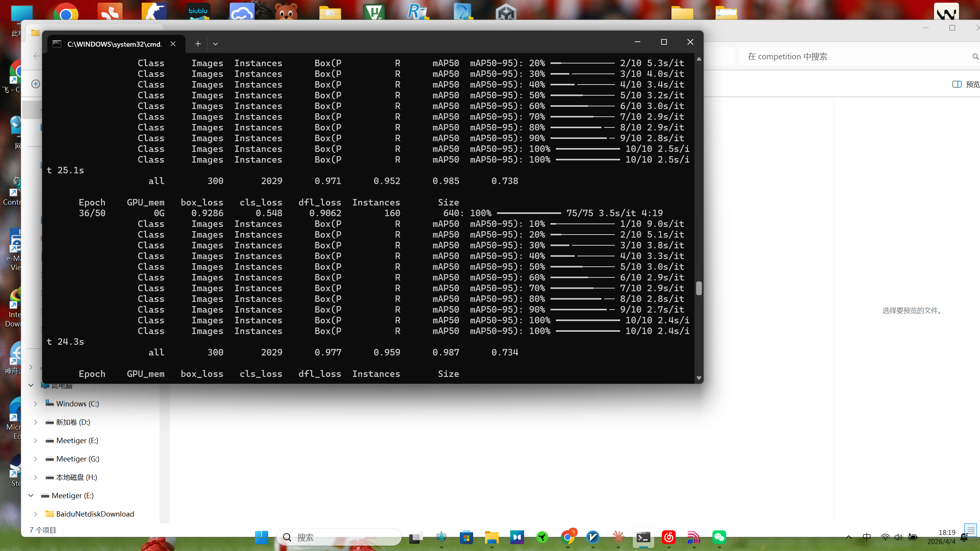
Task: Select the C:\WINDOWS\system32\cmd.exe tab
Action: 114,44
